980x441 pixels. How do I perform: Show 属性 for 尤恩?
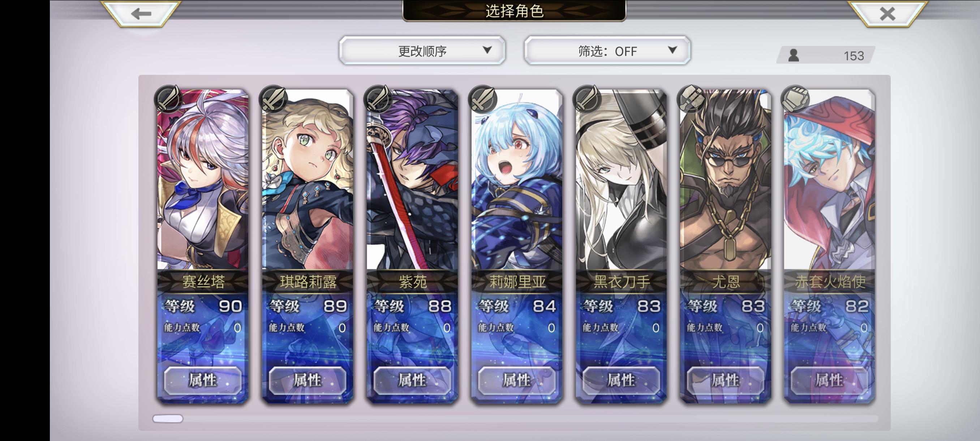726,380
